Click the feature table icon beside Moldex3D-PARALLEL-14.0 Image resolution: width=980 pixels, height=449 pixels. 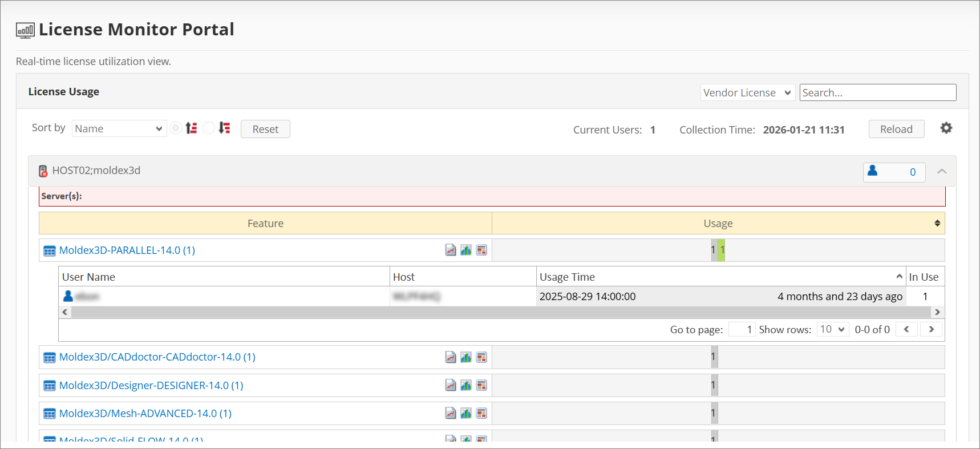pyautogui.click(x=50, y=250)
